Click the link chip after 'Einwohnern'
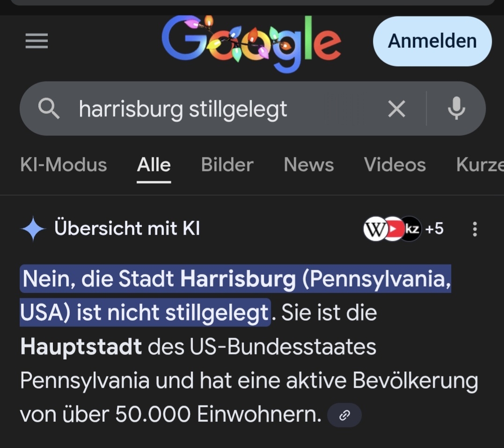 [344, 415]
